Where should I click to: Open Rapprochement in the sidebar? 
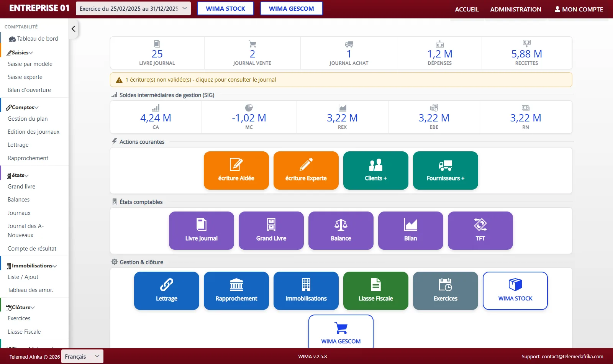(28, 158)
